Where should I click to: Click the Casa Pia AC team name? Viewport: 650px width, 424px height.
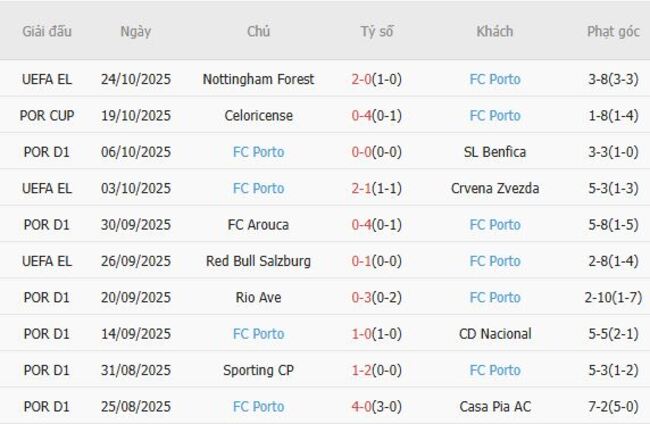495,407
